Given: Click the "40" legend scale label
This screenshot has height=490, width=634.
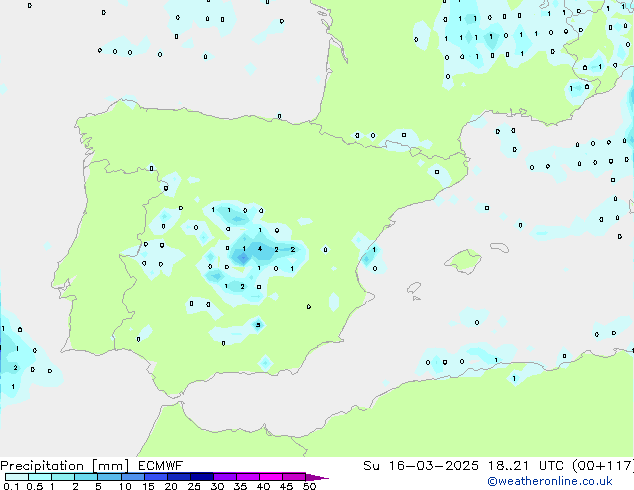Looking at the screenshot, I should point(263,486).
